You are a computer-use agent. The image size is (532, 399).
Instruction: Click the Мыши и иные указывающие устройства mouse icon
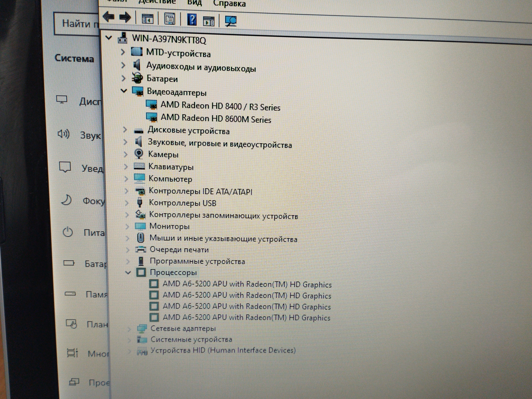point(140,238)
